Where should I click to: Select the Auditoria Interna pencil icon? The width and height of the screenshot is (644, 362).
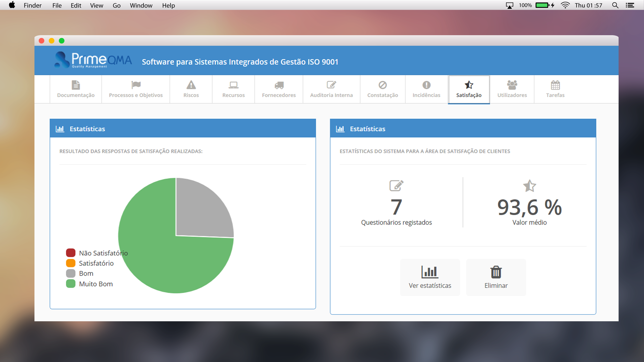[x=332, y=85]
